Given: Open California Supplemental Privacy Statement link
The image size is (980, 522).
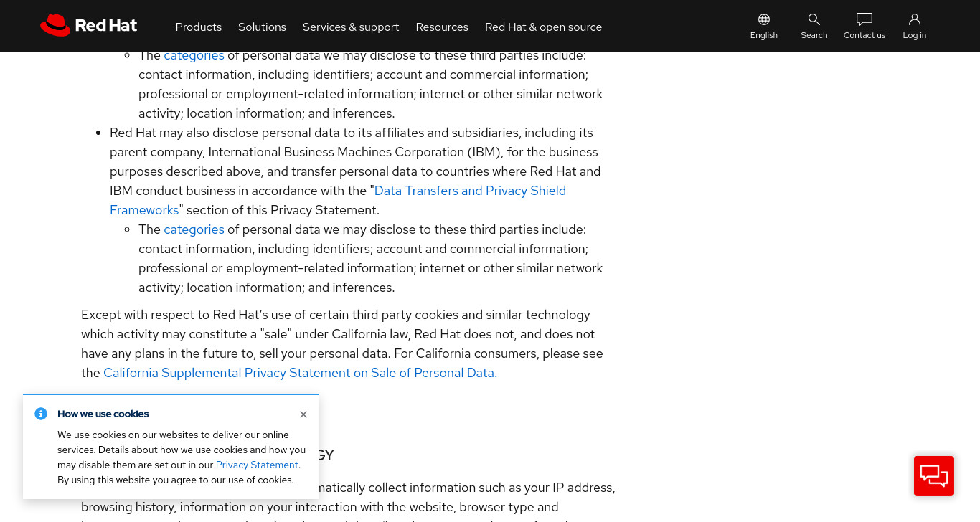Looking at the screenshot, I should pyautogui.click(x=300, y=373).
